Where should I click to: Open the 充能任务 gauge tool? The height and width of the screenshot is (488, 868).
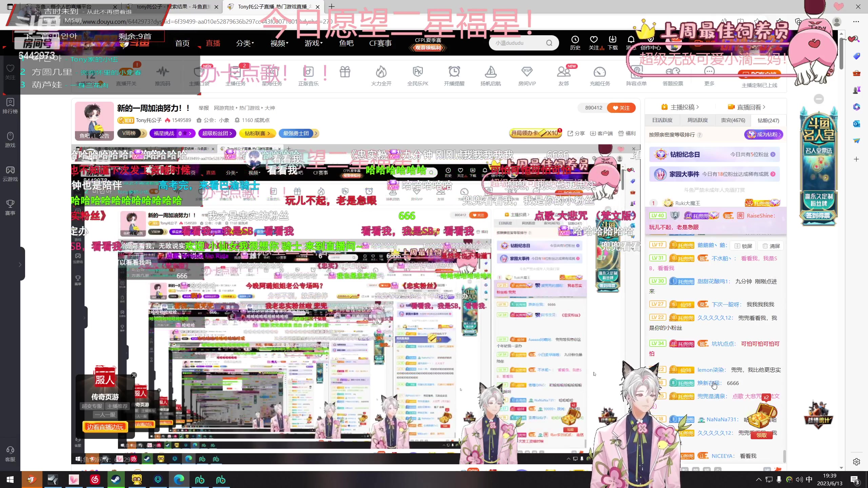pyautogui.click(x=600, y=76)
